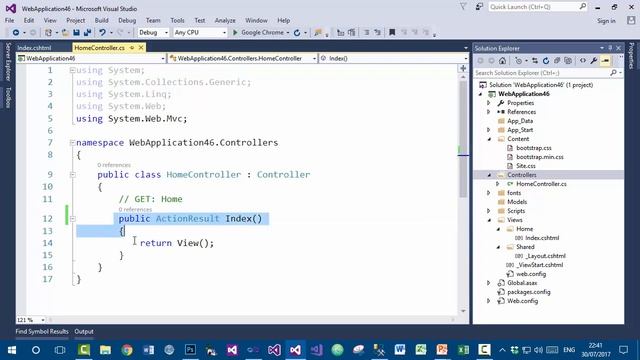Switch to the Index.cshtml tab

(34, 48)
